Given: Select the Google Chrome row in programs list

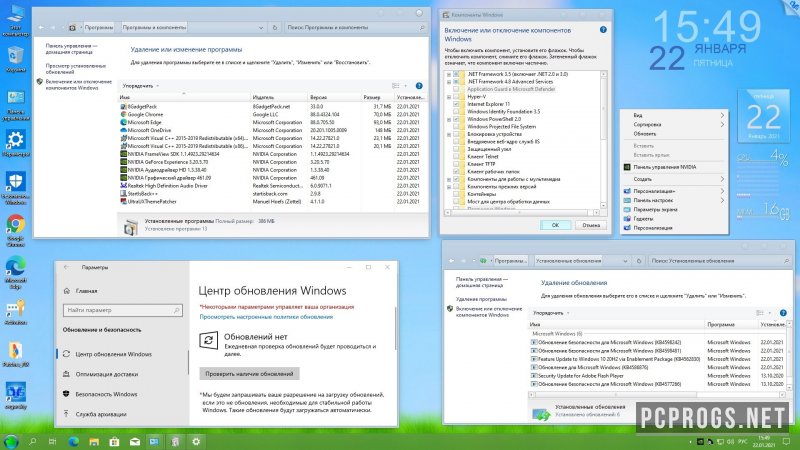Looking at the screenshot, I should 272,114.
